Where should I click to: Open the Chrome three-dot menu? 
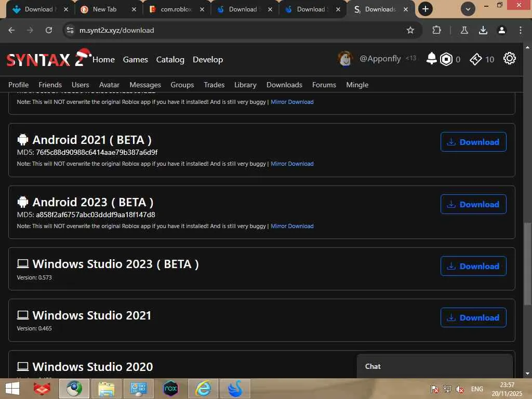pyautogui.click(x=520, y=30)
